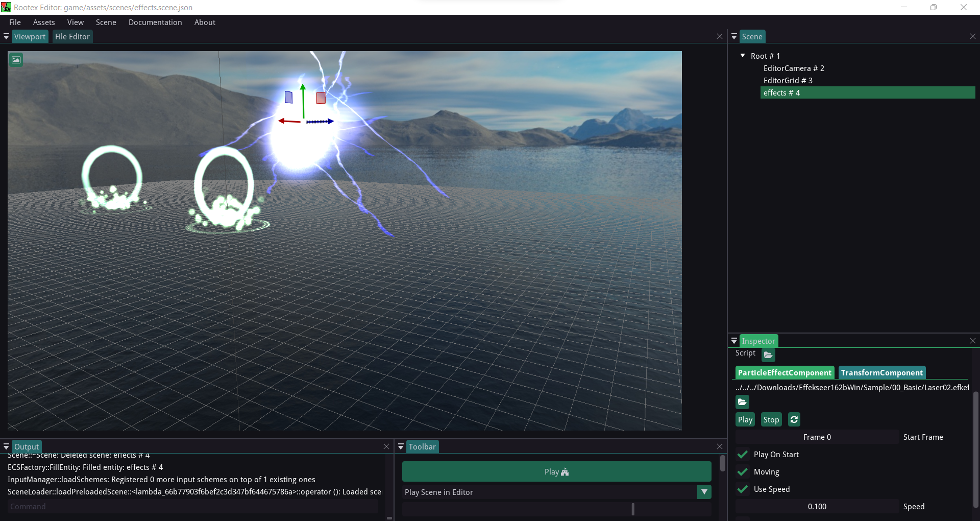Click the Output panel tab
Image resolution: width=980 pixels, height=521 pixels.
click(x=26, y=446)
